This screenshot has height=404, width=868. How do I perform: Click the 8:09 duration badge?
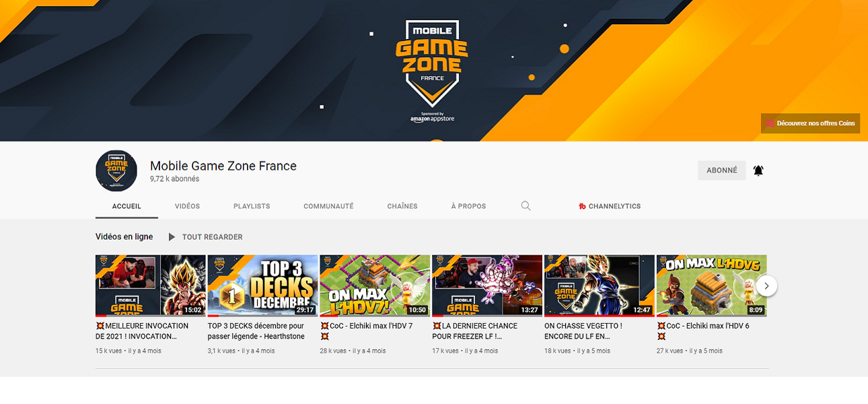pyautogui.click(x=756, y=310)
